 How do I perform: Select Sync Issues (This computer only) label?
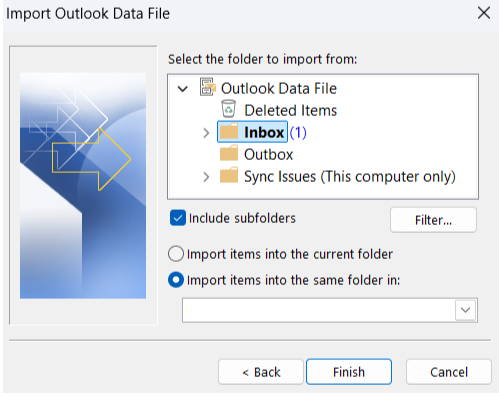tap(350, 176)
